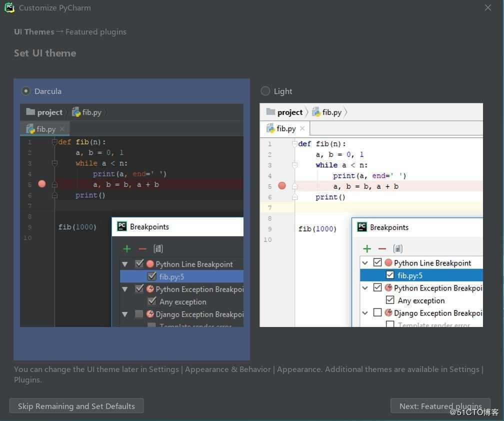Toggle Python Line Breakpoint checkbox in Darcula preview
The height and width of the screenshot is (421, 504).
click(x=139, y=264)
